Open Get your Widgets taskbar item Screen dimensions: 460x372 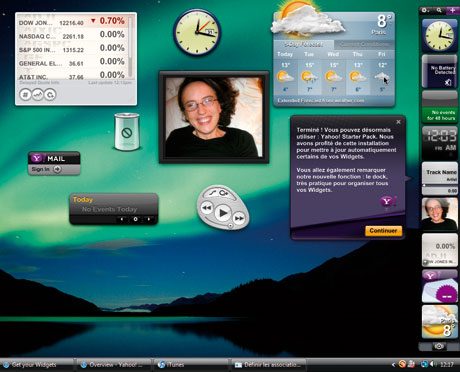pyautogui.click(x=37, y=365)
